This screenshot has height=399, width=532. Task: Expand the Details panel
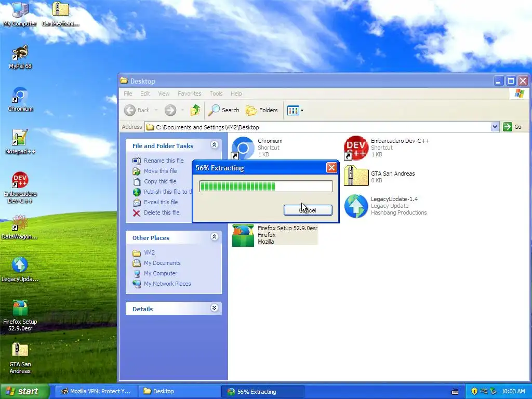pos(214,308)
